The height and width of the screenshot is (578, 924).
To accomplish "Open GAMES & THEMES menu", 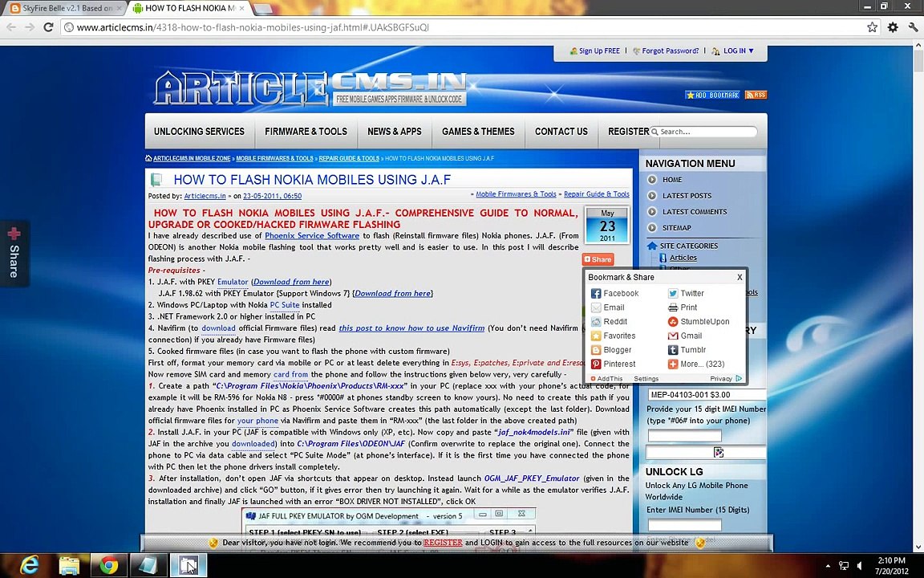I will point(478,132).
